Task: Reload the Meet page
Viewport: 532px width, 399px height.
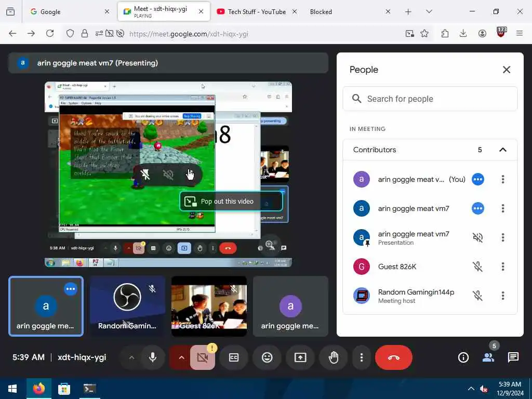Action: pos(50,33)
